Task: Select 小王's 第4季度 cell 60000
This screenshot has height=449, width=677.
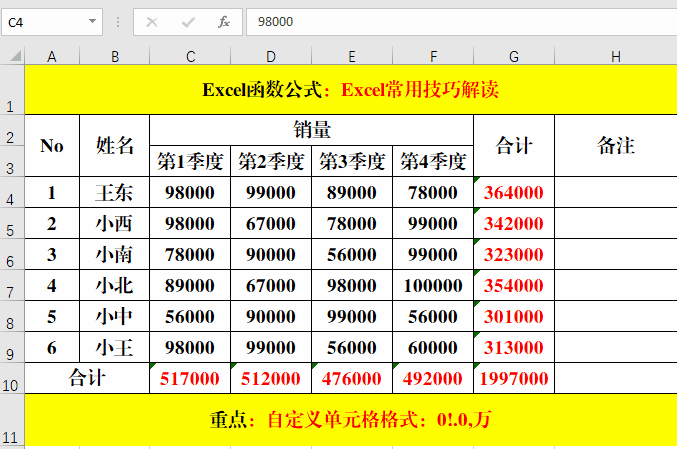Action: click(x=433, y=348)
